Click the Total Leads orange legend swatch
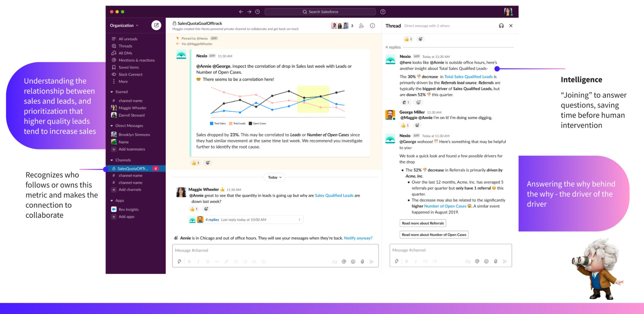 [231, 123]
